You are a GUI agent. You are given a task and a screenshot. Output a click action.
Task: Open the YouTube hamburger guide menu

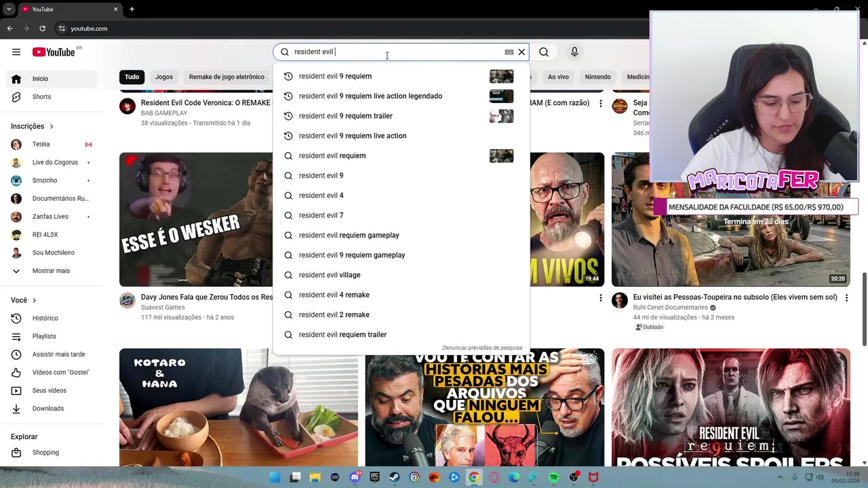(16, 52)
